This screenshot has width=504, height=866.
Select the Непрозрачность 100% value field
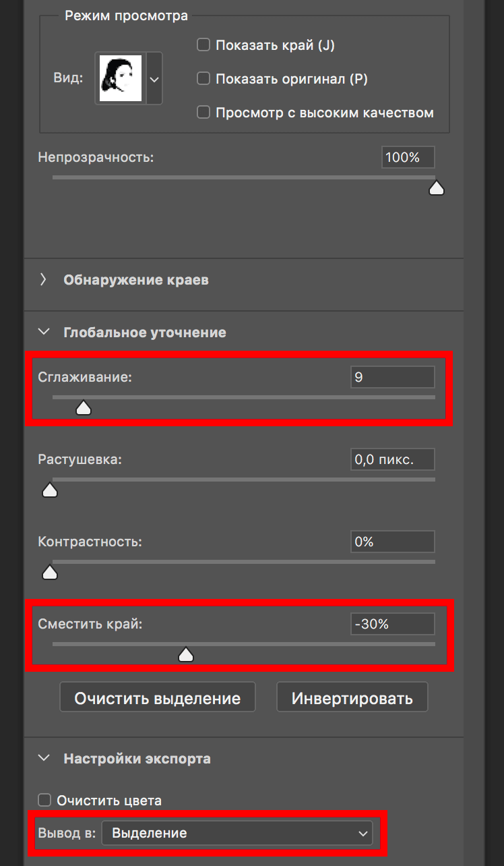coord(408,157)
